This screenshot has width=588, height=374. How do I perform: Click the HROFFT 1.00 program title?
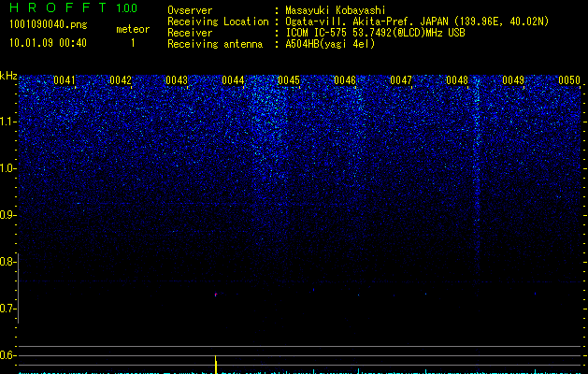[x=74, y=7]
